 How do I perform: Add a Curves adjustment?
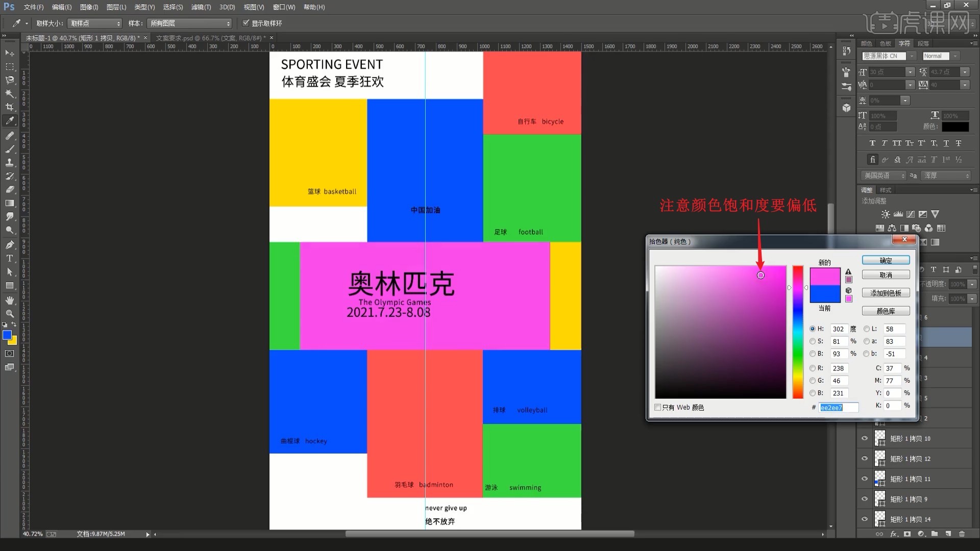tap(911, 214)
